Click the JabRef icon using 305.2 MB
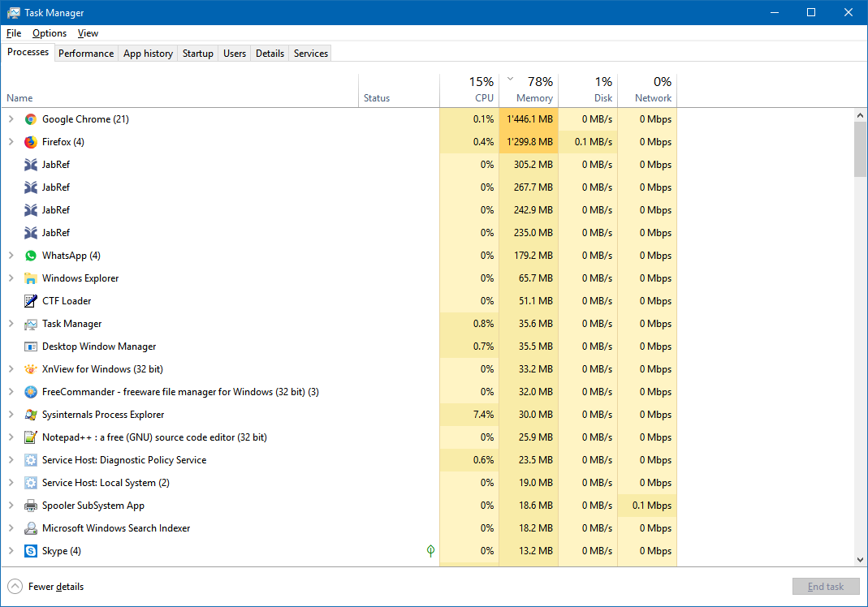868x607 pixels. [30, 165]
